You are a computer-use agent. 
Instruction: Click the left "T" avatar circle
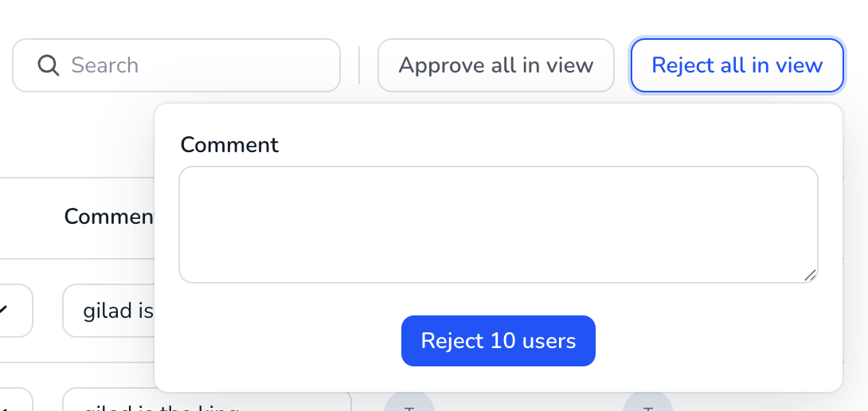(409, 402)
